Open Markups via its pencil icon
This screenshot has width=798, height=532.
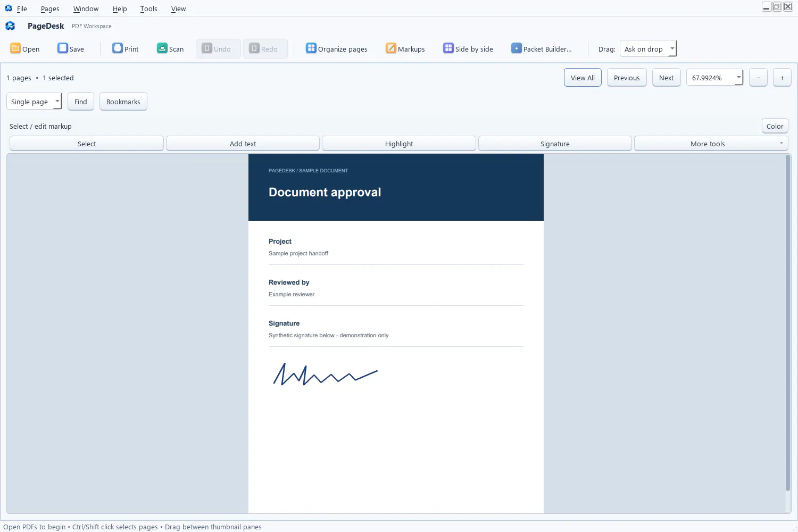pyautogui.click(x=391, y=48)
